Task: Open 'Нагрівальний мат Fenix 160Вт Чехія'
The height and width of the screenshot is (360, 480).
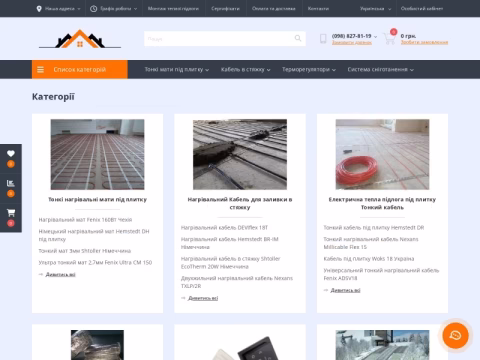Action: [x=85, y=220]
